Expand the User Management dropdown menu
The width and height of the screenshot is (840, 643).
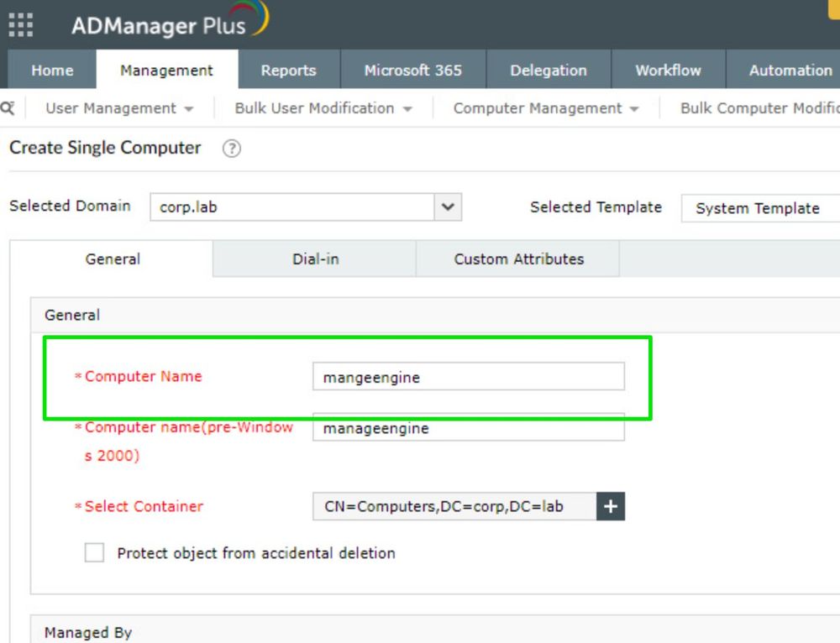tap(119, 108)
